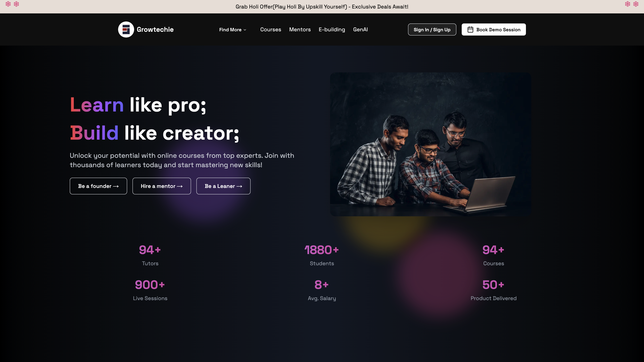The width and height of the screenshot is (644, 362).
Task: Open the Courses nav item
Action: click(271, 29)
